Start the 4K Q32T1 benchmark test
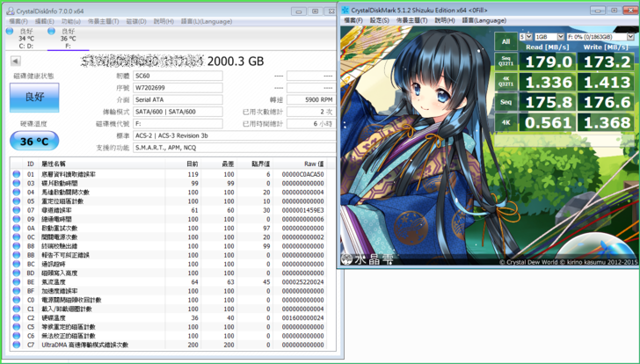640x364 pixels. click(505, 82)
